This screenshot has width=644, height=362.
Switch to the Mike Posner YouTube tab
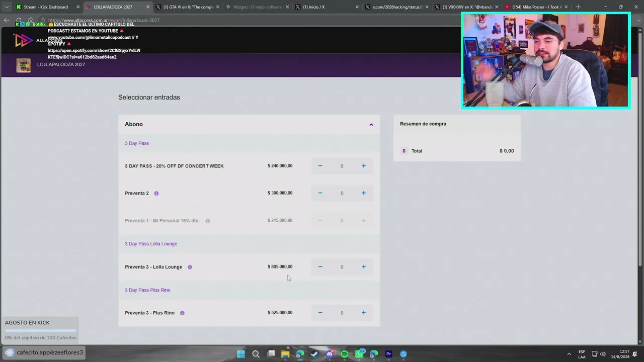click(x=535, y=7)
